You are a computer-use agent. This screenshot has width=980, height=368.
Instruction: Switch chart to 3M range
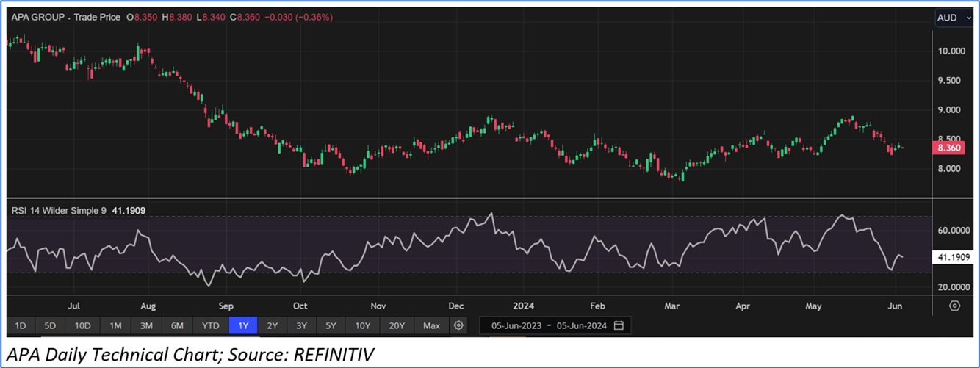click(x=146, y=325)
